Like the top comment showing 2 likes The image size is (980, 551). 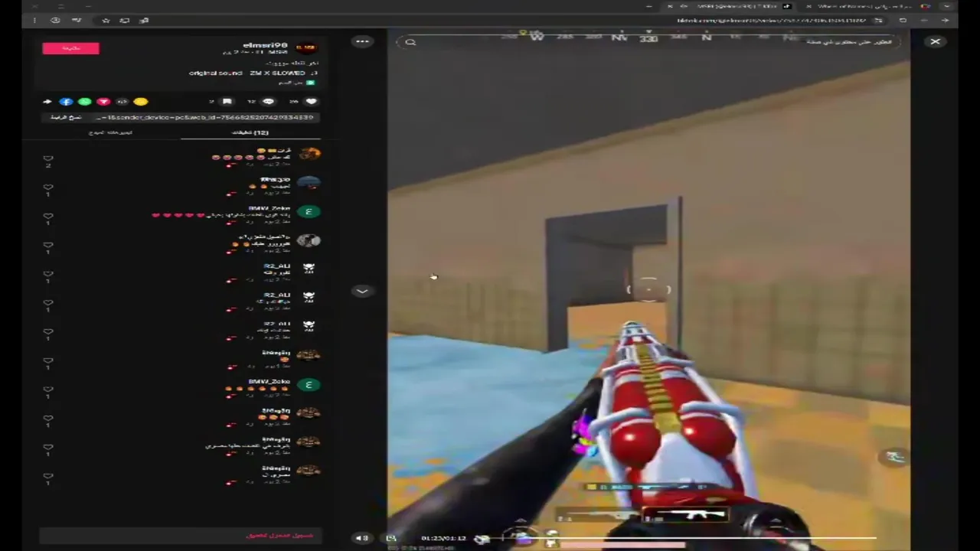point(48,158)
